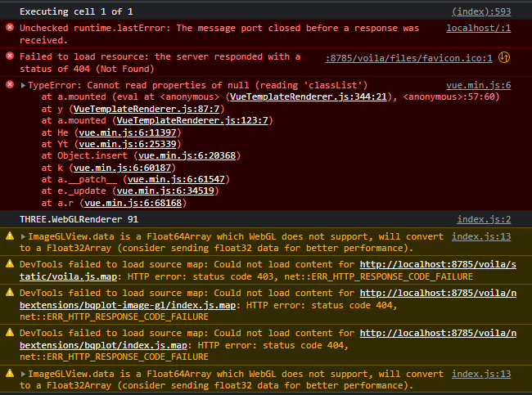Image resolution: width=532 pixels, height=395 pixels.
Task: Click the 'at Object.insert' stack frame text
Action: tap(84, 155)
